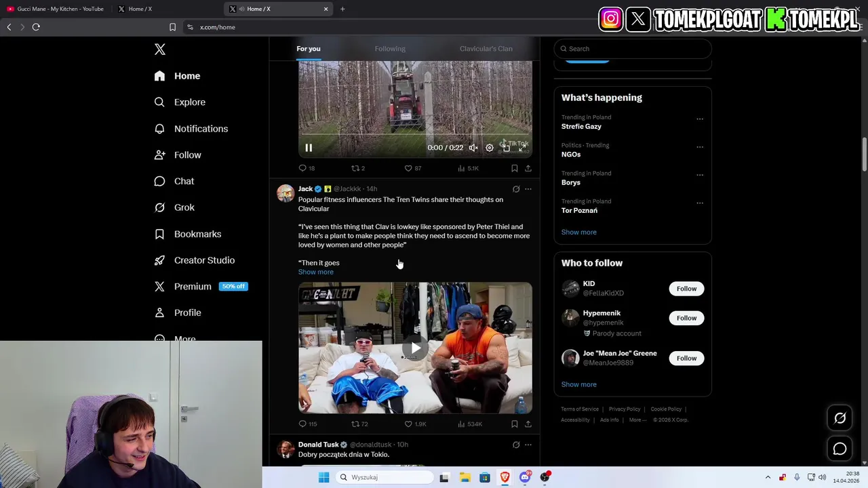Repost the post with 2 reposts
868x488 pixels.
(x=357, y=168)
